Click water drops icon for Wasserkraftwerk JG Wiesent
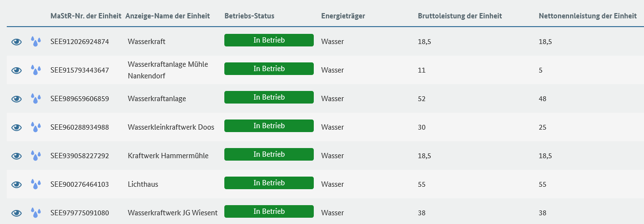 [x=36, y=213]
